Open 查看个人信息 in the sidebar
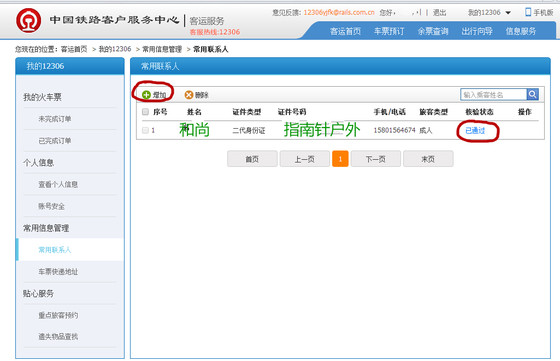560x361 pixels. (58, 184)
